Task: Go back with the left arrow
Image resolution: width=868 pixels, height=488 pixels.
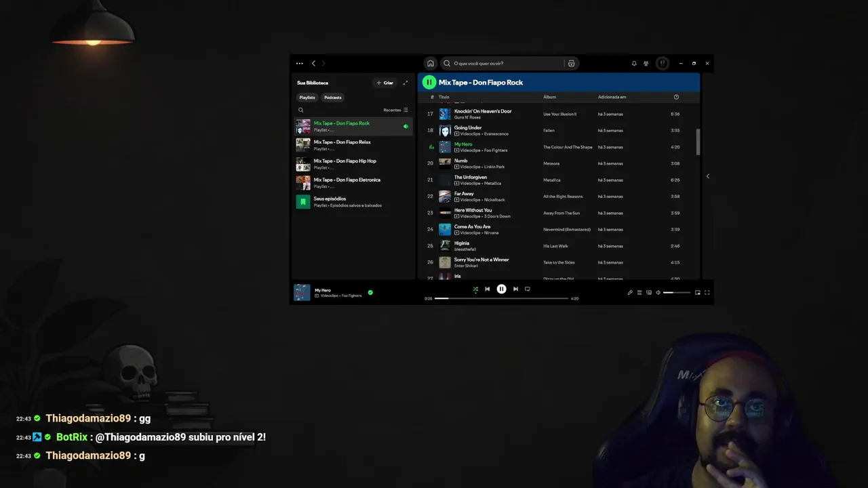Action: click(313, 63)
